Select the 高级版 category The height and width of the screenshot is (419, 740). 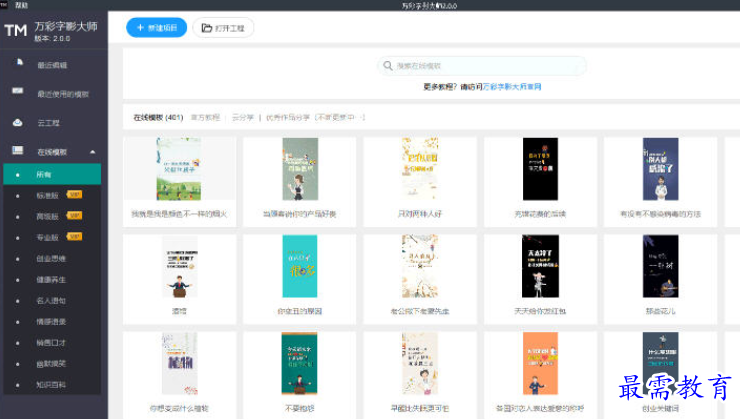point(48,217)
